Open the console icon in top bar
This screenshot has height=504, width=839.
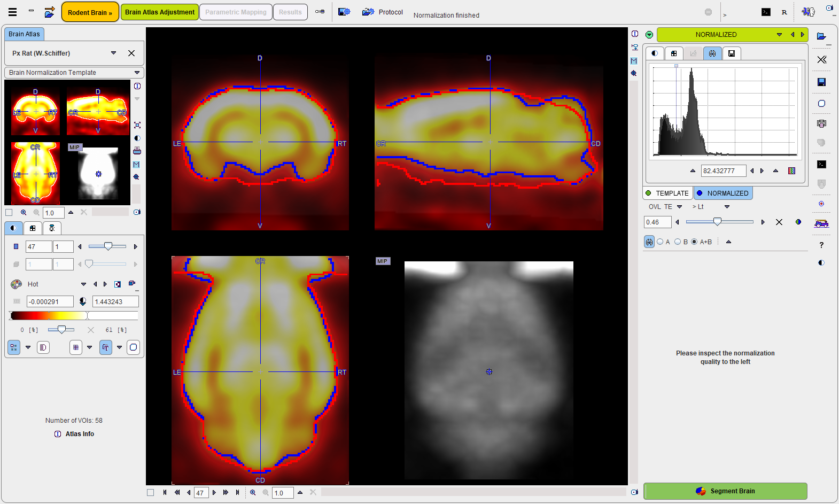766,12
